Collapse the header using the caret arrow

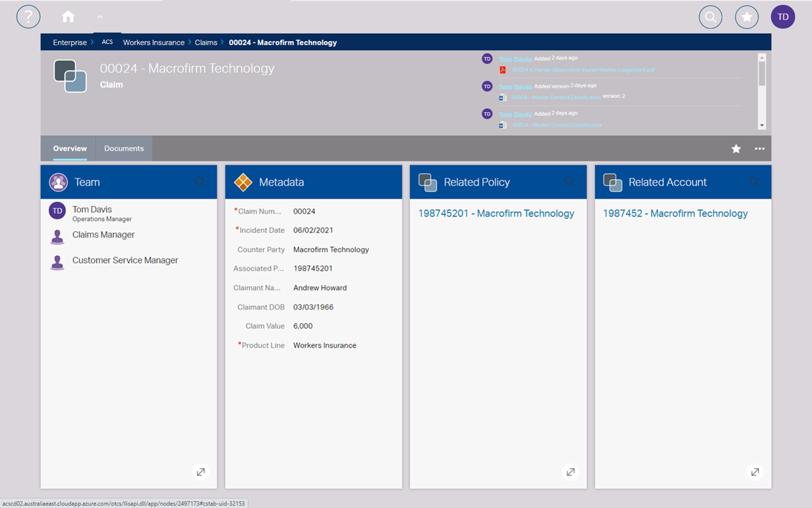point(100,17)
